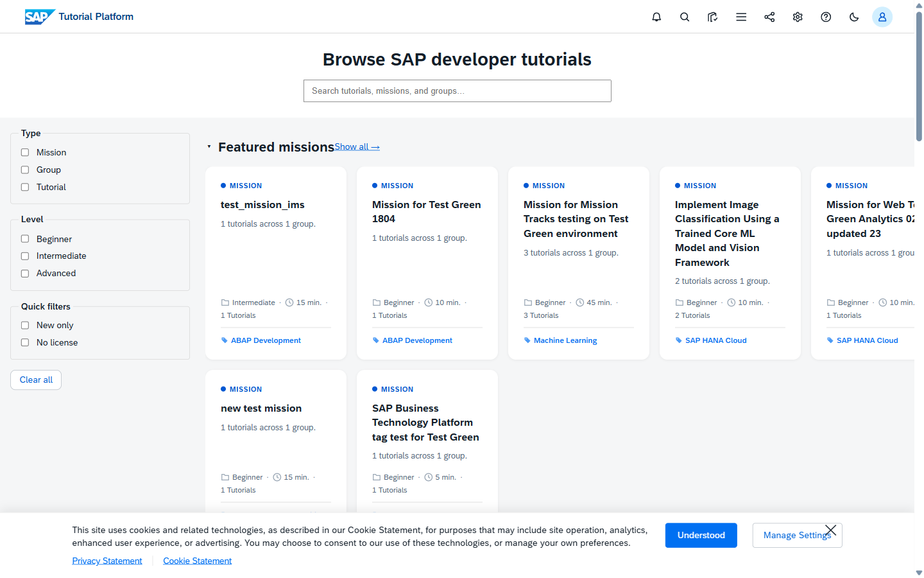The height and width of the screenshot is (578, 924).
Task: Open the new test mission title
Action: 261,408
